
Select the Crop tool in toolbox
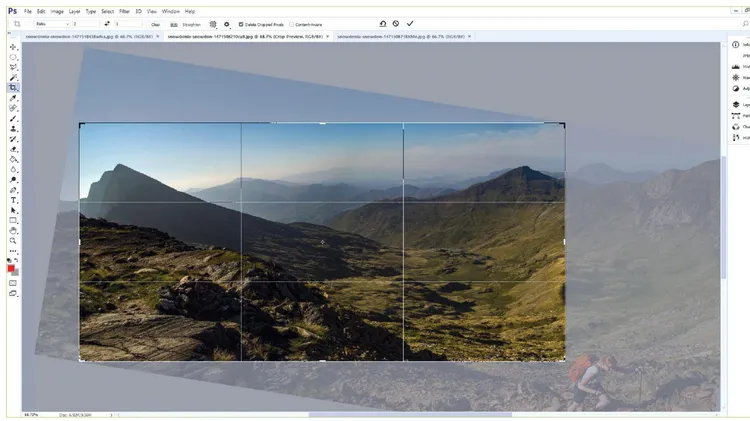(x=13, y=88)
